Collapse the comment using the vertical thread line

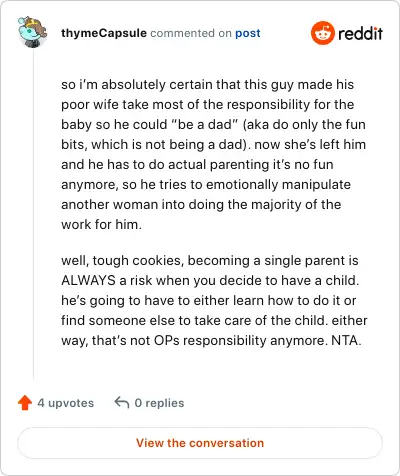(x=33, y=213)
